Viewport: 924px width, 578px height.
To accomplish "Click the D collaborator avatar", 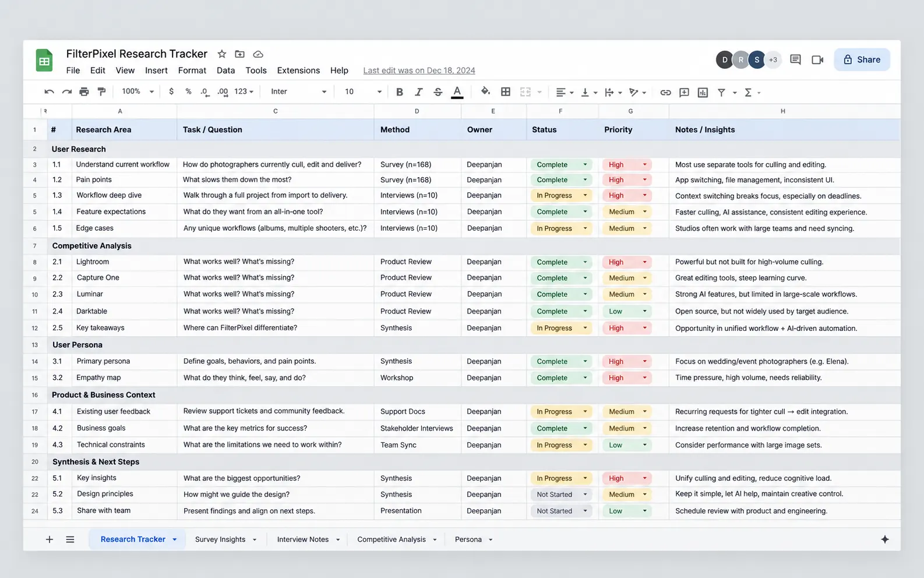I will click(x=725, y=59).
